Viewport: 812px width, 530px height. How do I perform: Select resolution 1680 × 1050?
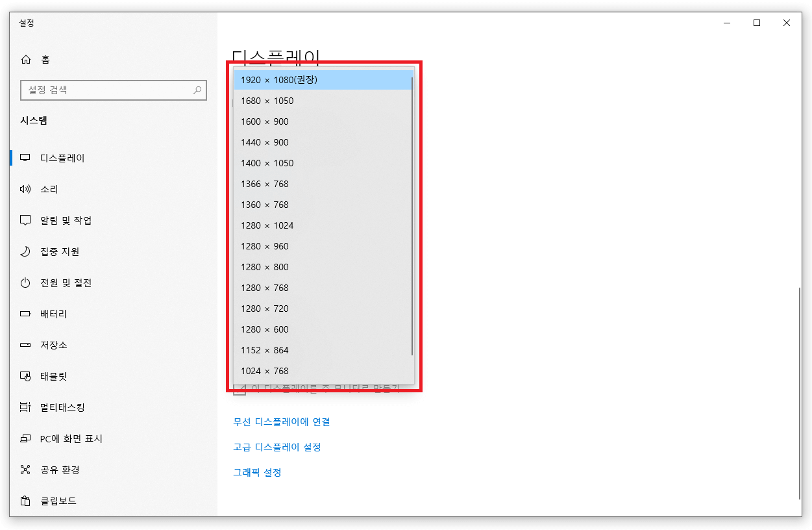(323, 101)
